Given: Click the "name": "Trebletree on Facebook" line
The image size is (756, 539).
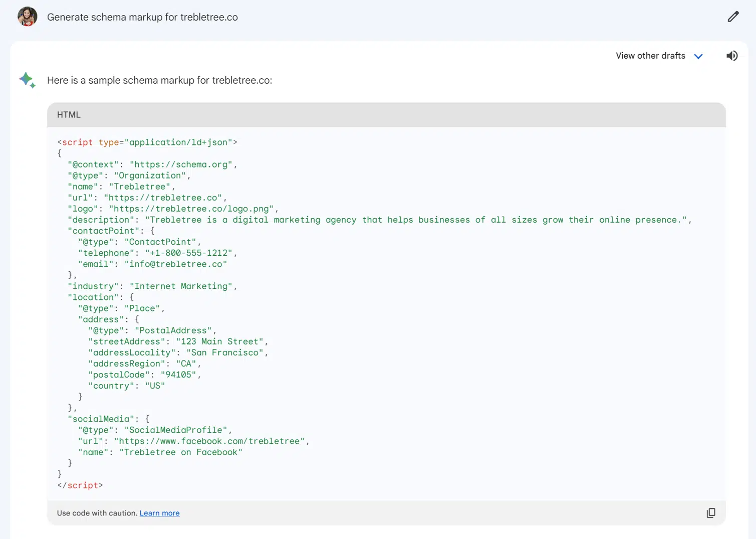Looking at the screenshot, I should tap(160, 452).
